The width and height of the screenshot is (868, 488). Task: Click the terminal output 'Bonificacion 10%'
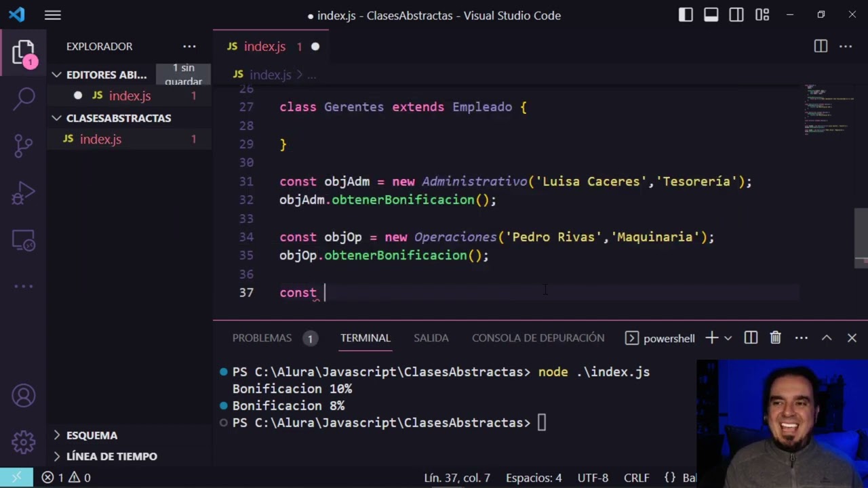pyautogui.click(x=292, y=389)
